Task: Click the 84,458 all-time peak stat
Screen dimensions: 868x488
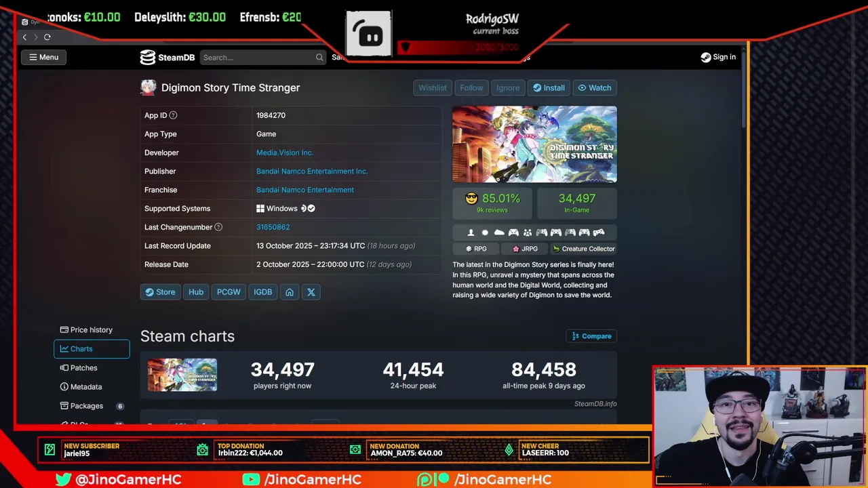Action: [x=544, y=375]
